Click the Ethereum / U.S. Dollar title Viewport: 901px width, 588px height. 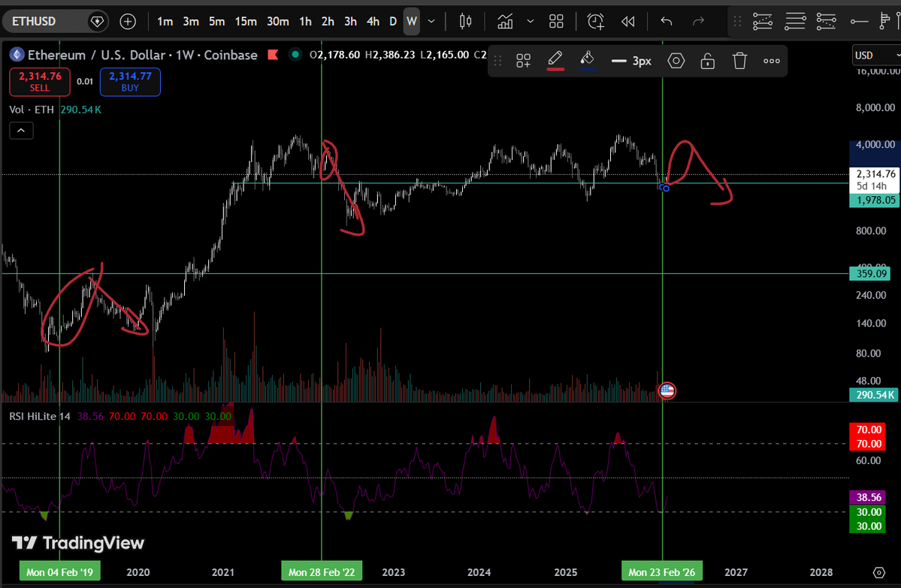click(x=97, y=55)
